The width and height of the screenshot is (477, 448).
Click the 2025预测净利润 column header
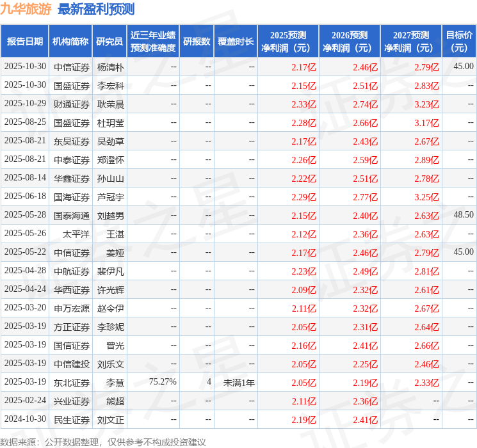288,42
